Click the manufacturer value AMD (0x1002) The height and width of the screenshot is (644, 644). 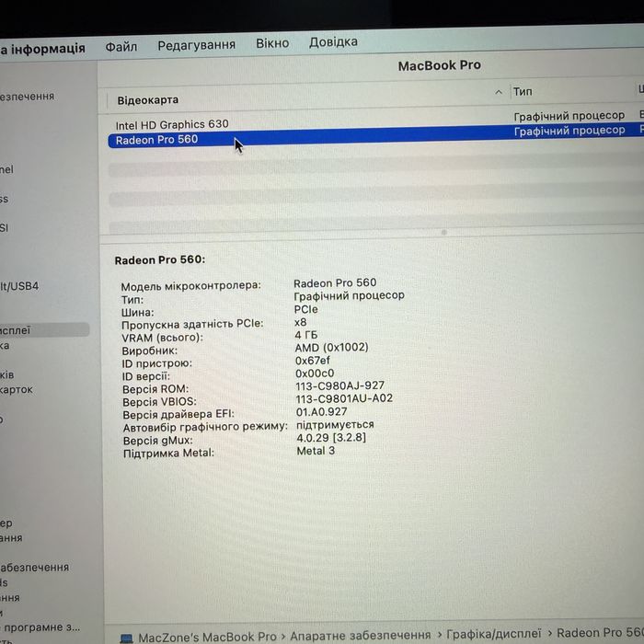[331, 348]
